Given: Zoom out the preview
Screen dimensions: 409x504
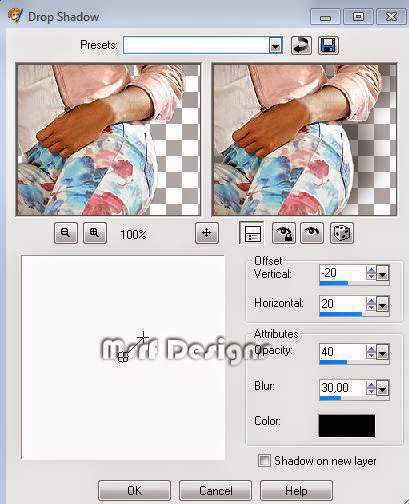Looking at the screenshot, I should click(x=66, y=233).
